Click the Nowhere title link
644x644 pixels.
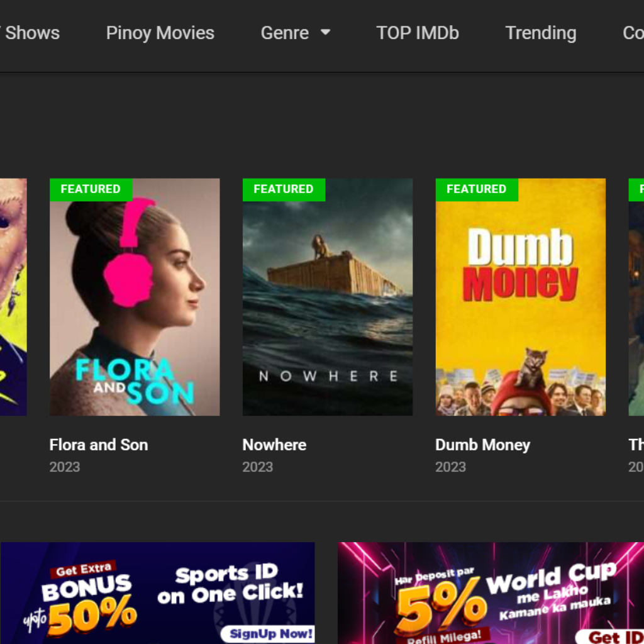coord(274,445)
